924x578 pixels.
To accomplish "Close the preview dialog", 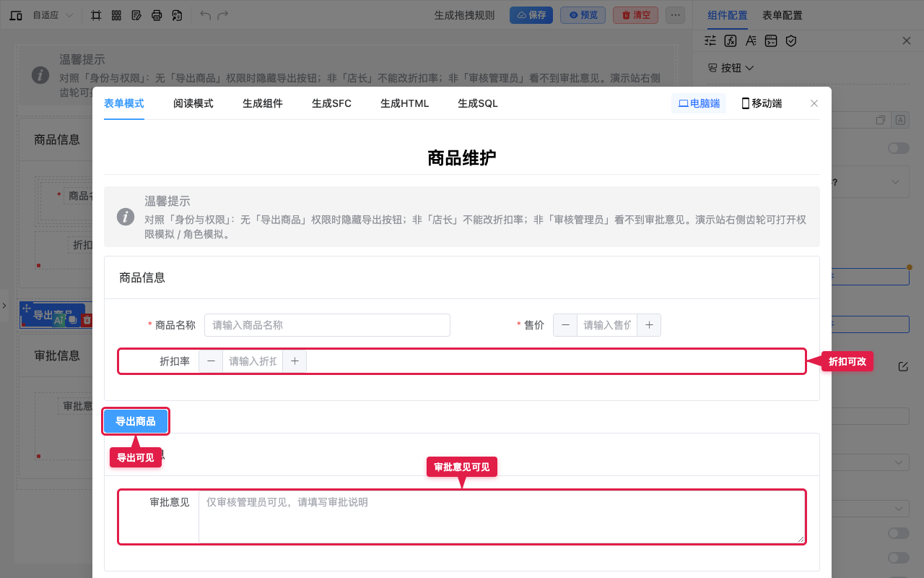I will click(814, 103).
